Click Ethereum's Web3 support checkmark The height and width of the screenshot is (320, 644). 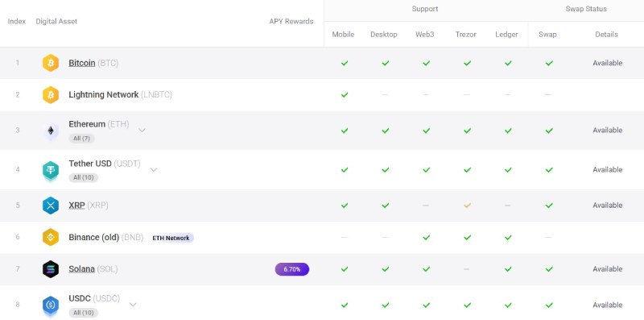427,131
